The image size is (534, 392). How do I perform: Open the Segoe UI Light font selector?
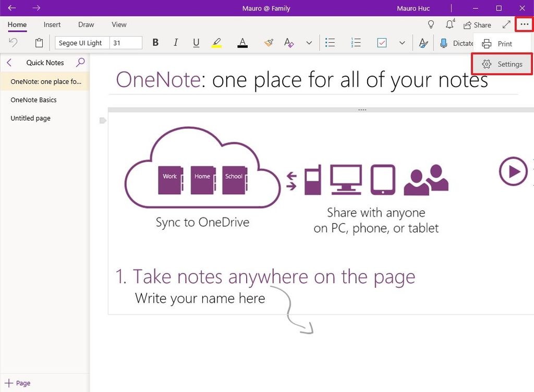[82, 43]
